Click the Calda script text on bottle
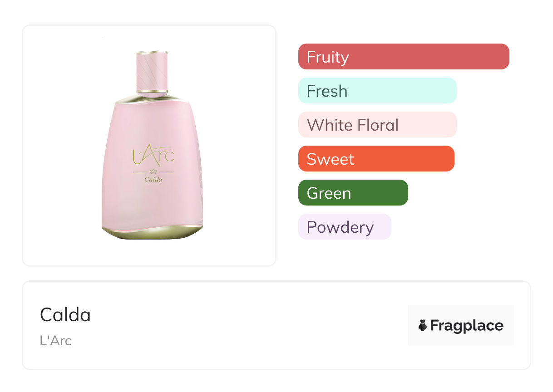Screen dimensions: 553x392 [x=153, y=179]
